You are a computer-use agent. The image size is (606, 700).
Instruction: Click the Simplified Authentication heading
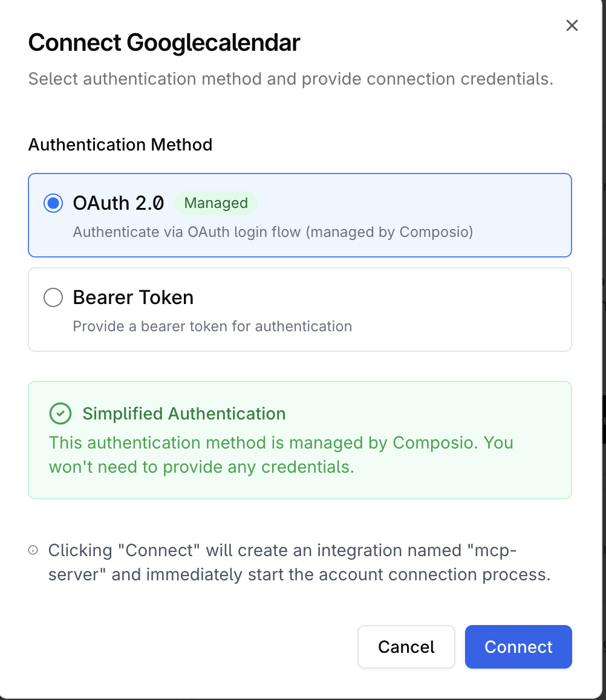(184, 414)
